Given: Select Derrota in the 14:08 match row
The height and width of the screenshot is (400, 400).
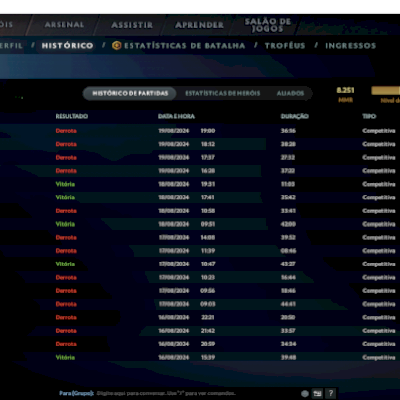Looking at the screenshot, I should (x=66, y=237).
